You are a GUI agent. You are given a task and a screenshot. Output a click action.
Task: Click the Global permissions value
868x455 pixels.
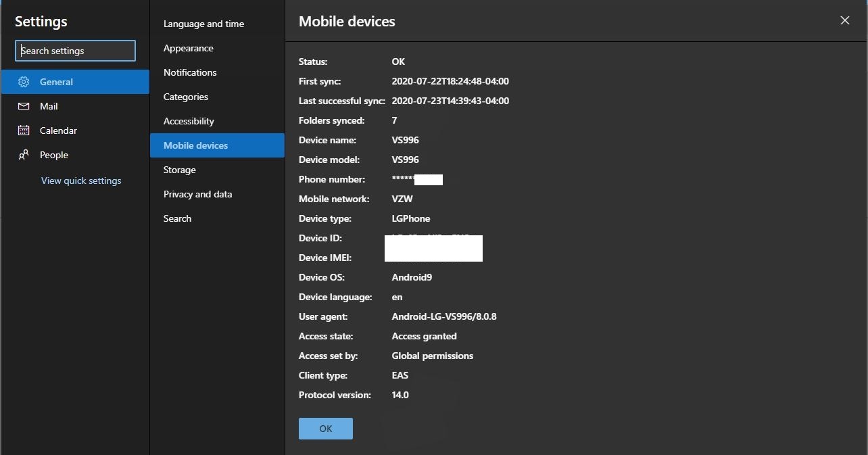click(432, 356)
